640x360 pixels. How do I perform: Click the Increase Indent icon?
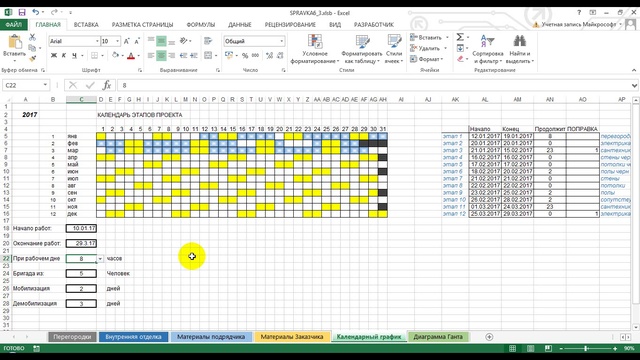194,55
